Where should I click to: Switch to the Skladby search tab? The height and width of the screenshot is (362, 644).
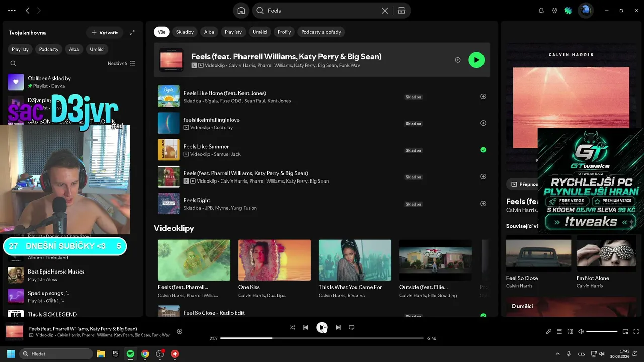point(185,32)
